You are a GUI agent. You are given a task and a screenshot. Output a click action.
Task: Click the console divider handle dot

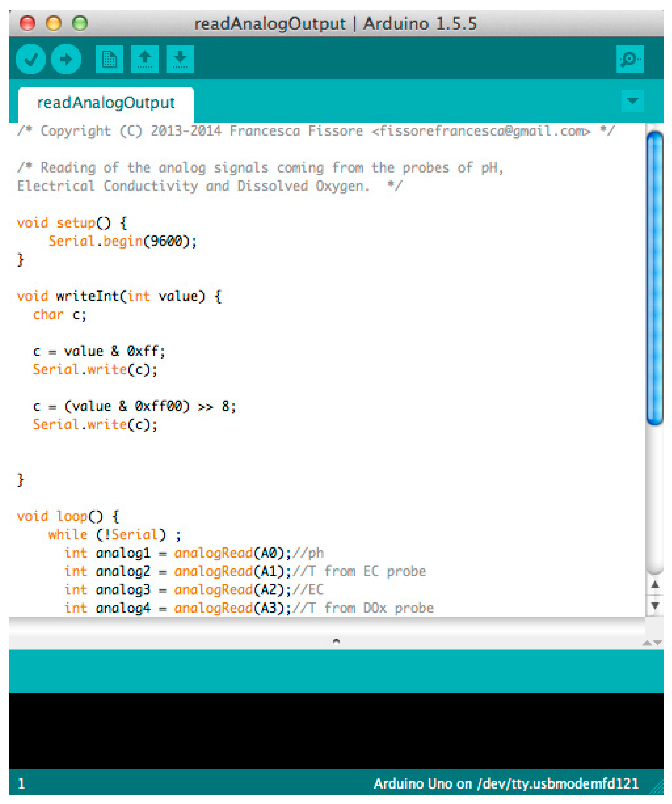pos(336,642)
